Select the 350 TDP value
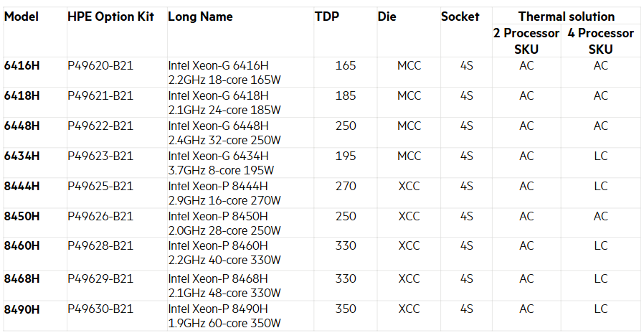 346,309
